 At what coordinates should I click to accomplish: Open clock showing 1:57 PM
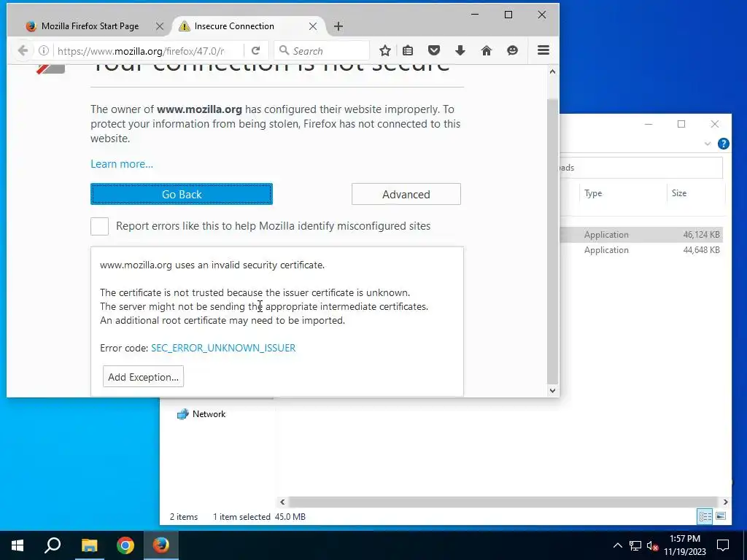pyautogui.click(x=685, y=545)
